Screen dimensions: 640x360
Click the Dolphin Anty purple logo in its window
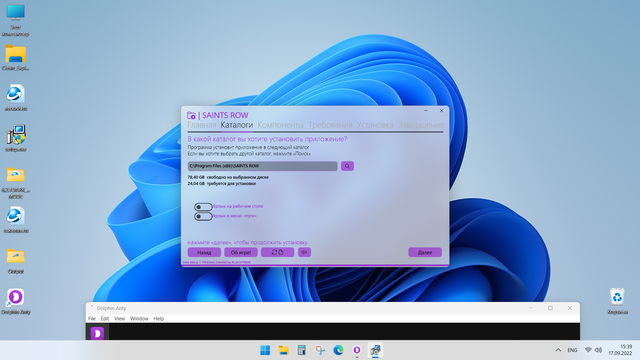coord(97,333)
